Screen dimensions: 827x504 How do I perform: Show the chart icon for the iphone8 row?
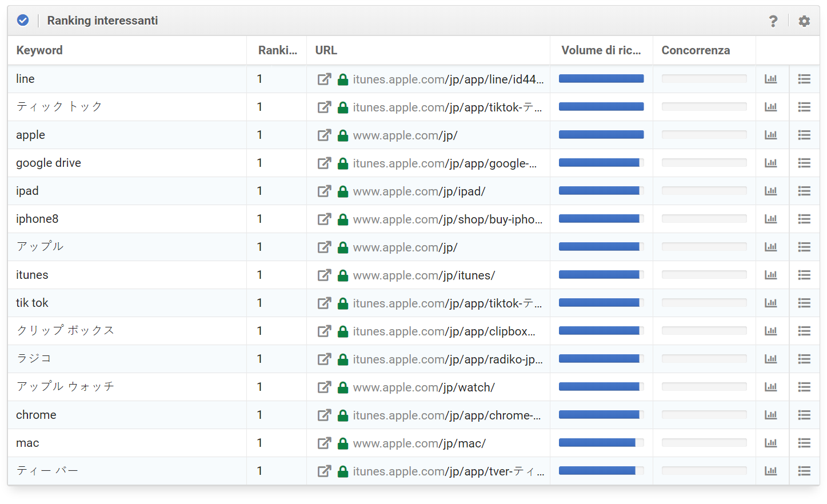point(771,219)
